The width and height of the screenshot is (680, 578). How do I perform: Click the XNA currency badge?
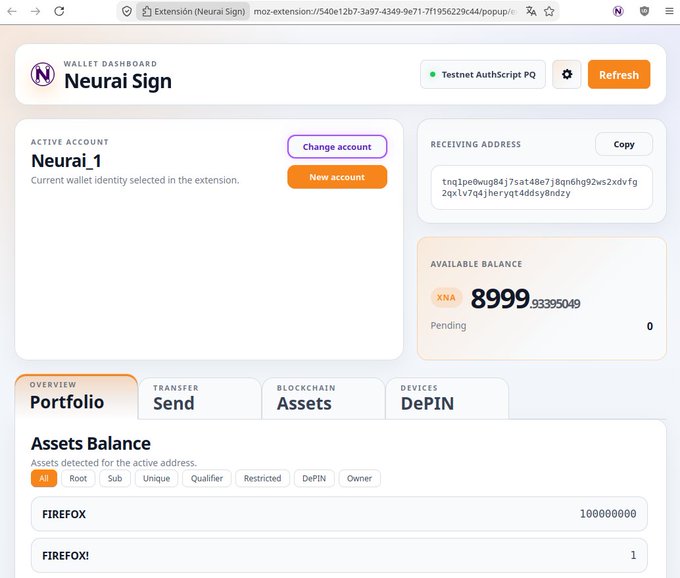pyautogui.click(x=446, y=298)
